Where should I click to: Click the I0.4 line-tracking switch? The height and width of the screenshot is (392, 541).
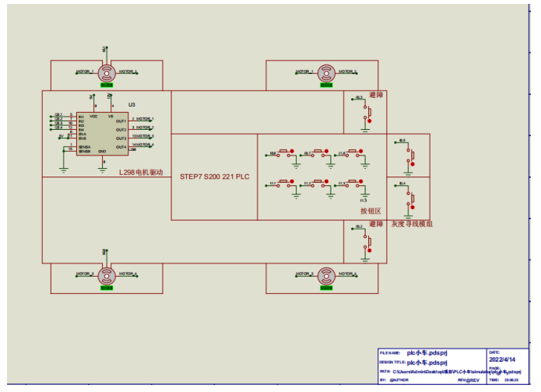pos(410,200)
